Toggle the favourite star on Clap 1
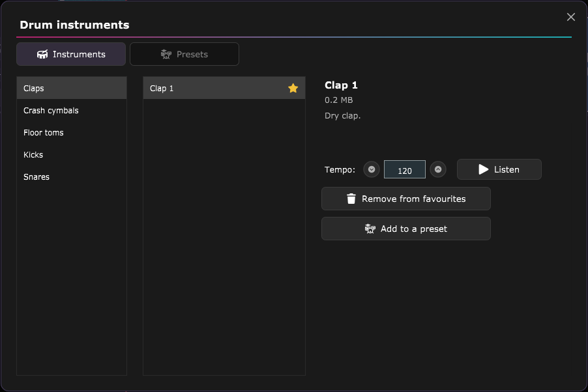This screenshot has height=392, width=588. (x=293, y=88)
